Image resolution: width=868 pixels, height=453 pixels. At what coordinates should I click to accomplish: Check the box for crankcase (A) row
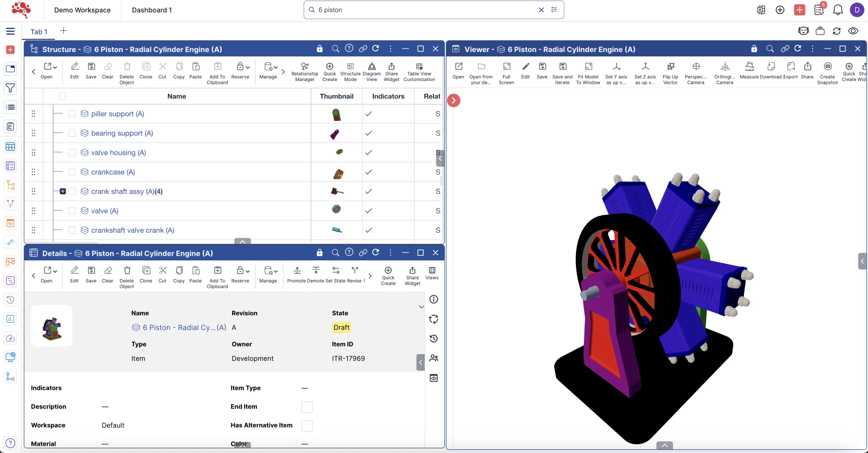click(x=72, y=172)
